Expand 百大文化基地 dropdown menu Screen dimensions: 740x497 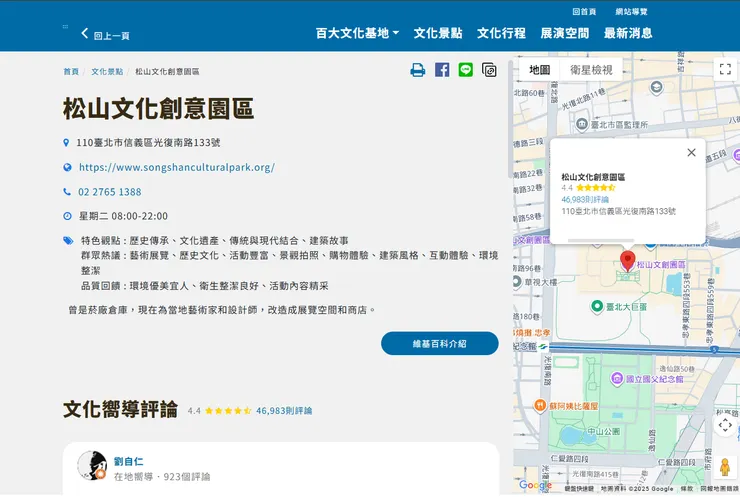click(357, 33)
